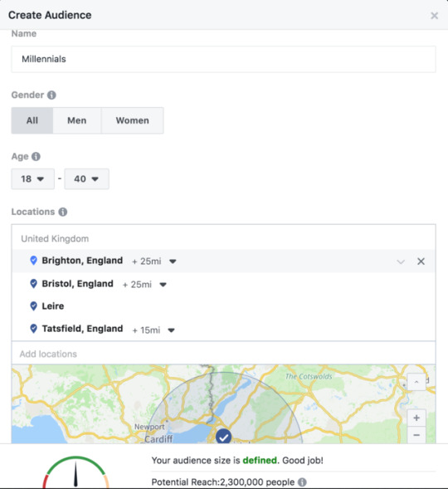
Task: Select Bristol, England location entry
Action: [78, 283]
